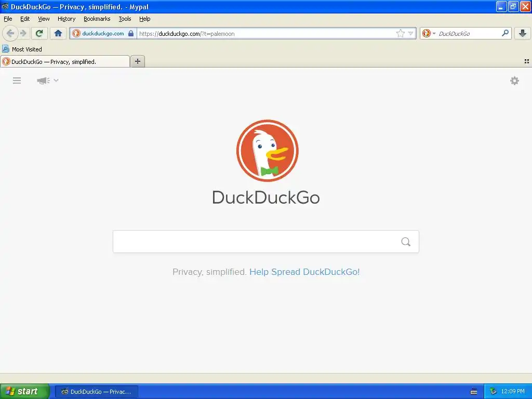532x399 pixels.
Task: Reload the page with the refresh button
Action: pyautogui.click(x=39, y=33)
